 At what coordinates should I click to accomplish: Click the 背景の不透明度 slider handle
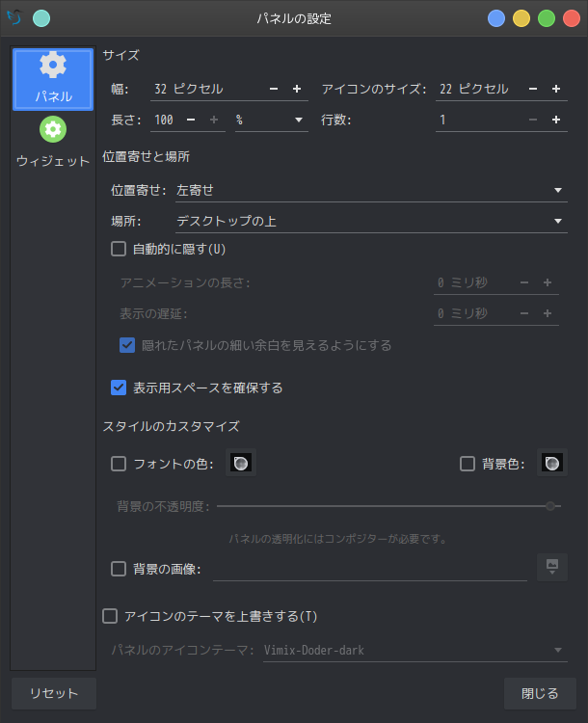[x=550, y=506]
